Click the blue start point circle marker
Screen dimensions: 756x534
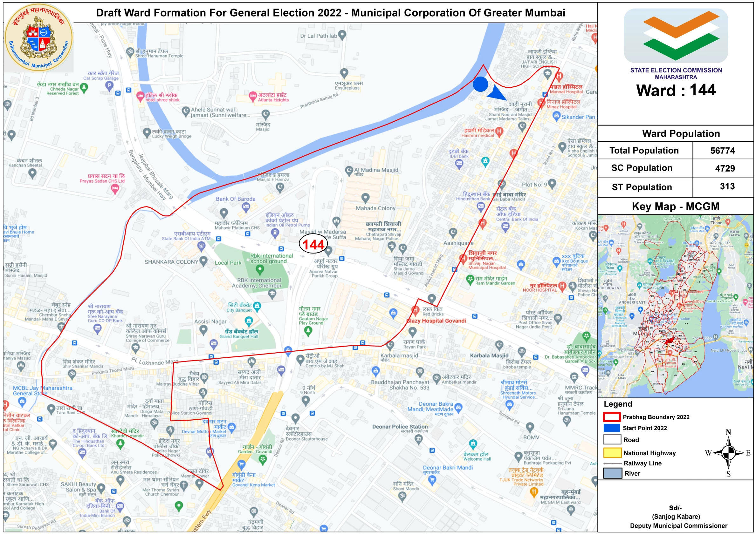[480, 84]
